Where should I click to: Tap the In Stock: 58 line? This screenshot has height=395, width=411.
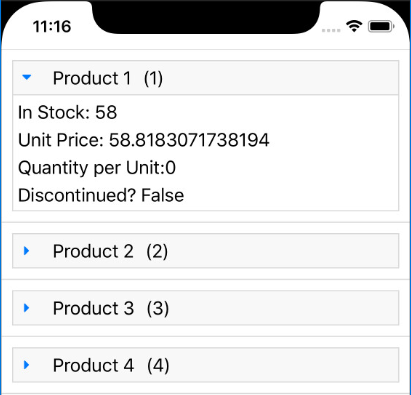[x=67, y=112]
